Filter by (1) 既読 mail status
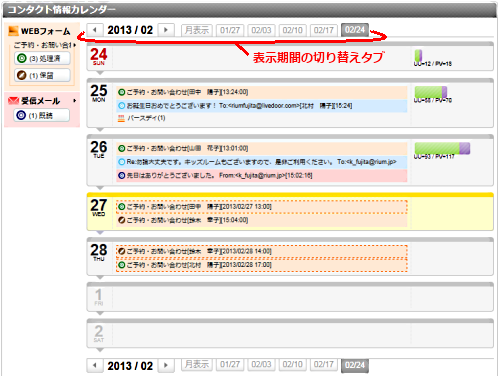 click(42, 115)
